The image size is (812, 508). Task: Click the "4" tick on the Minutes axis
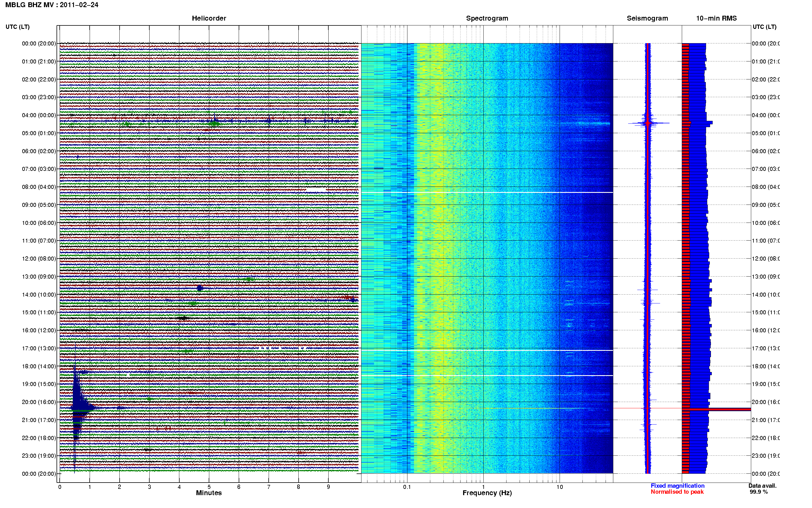coord(179,487)
